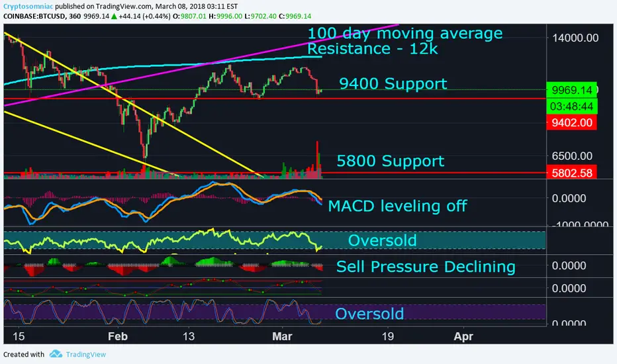The width and height of the screenshot is (617, 364).
Task: Click the 'Apr' date axis label
Action: tap(463, 336)
